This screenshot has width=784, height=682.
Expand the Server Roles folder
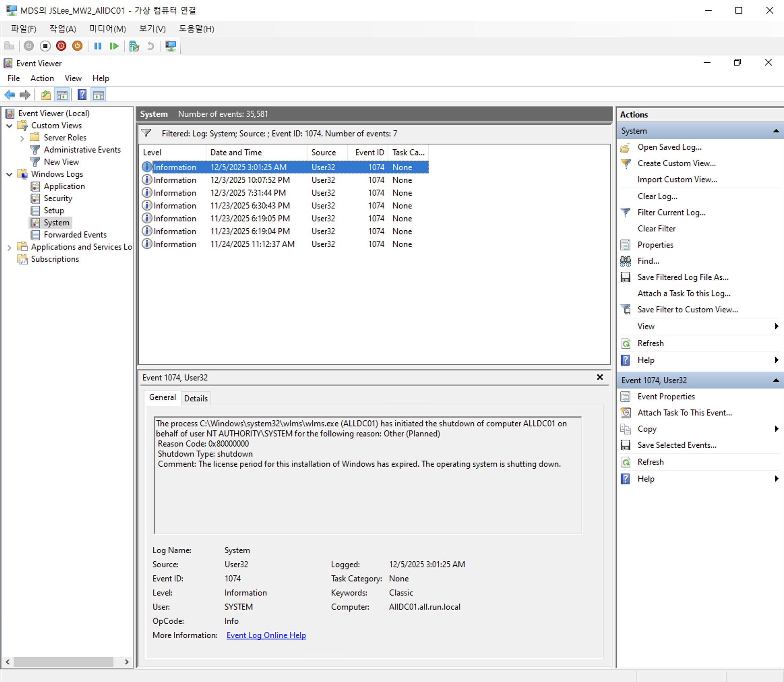(22, 138)
